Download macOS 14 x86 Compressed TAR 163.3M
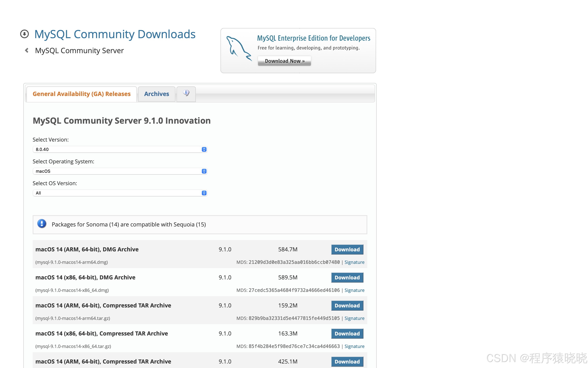The width and height of the screenshot is (588, 368). (x=347, y=333)
